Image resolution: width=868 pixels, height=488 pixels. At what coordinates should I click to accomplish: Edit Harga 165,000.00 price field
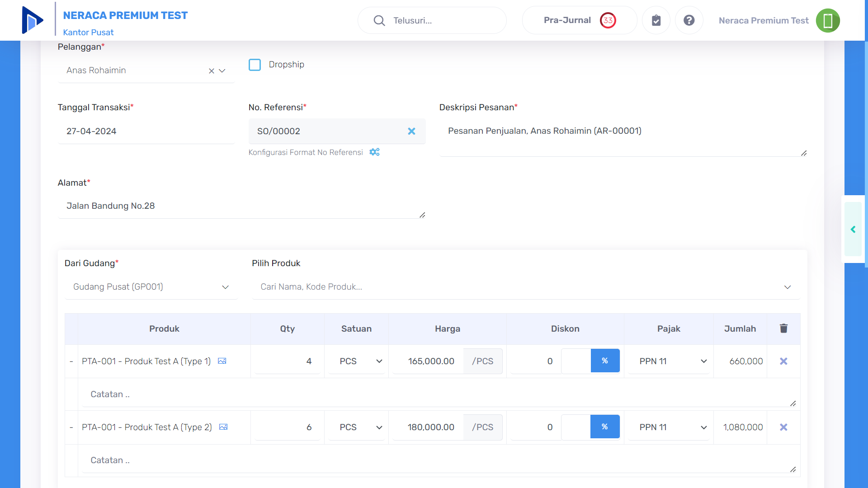[x=428, y=361]
